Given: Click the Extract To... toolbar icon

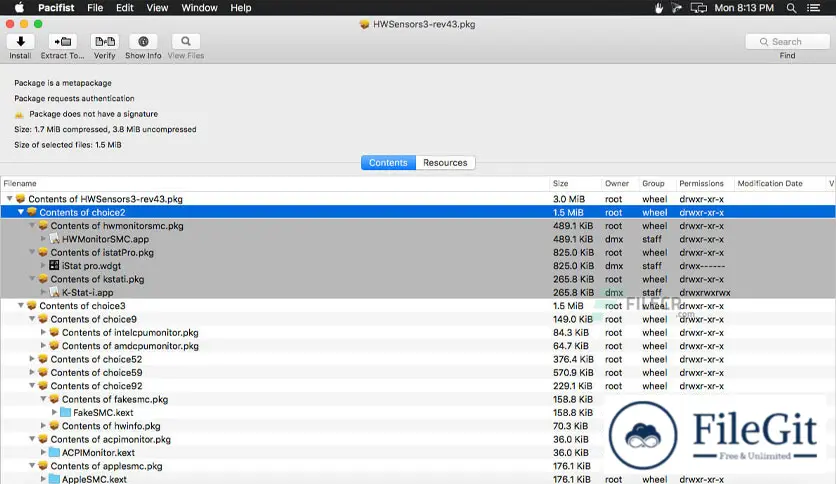Looking at the screenshot, I should (62, 42).
